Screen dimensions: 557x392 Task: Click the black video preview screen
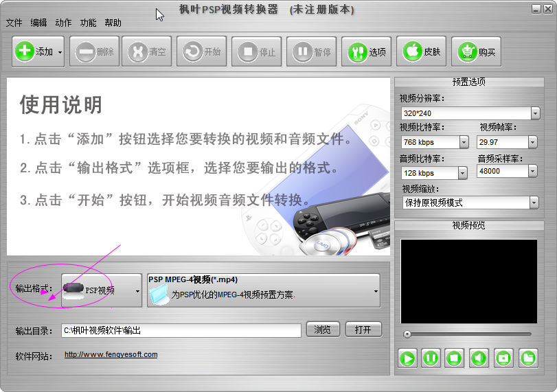point(469,281)
